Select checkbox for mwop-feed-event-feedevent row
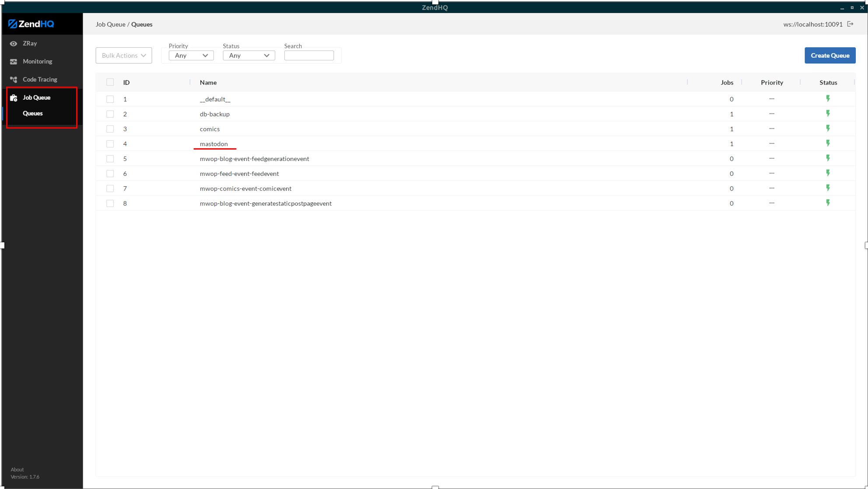Screen dimensions: 868x489 click(x=110, y=174)
